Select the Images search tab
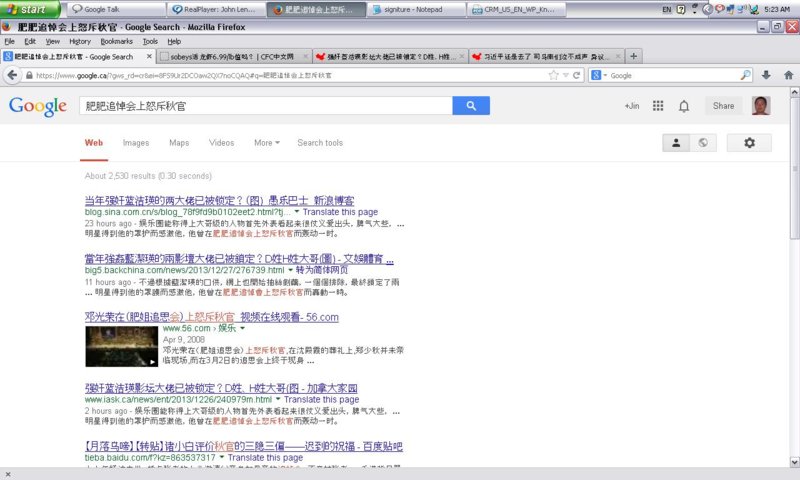 click(136, 143)
